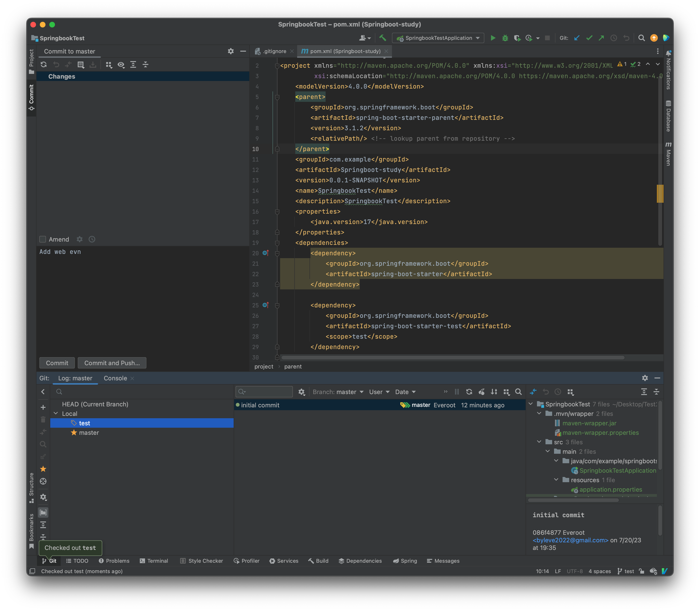Open byleve2022@gmail.com email link

570,540
